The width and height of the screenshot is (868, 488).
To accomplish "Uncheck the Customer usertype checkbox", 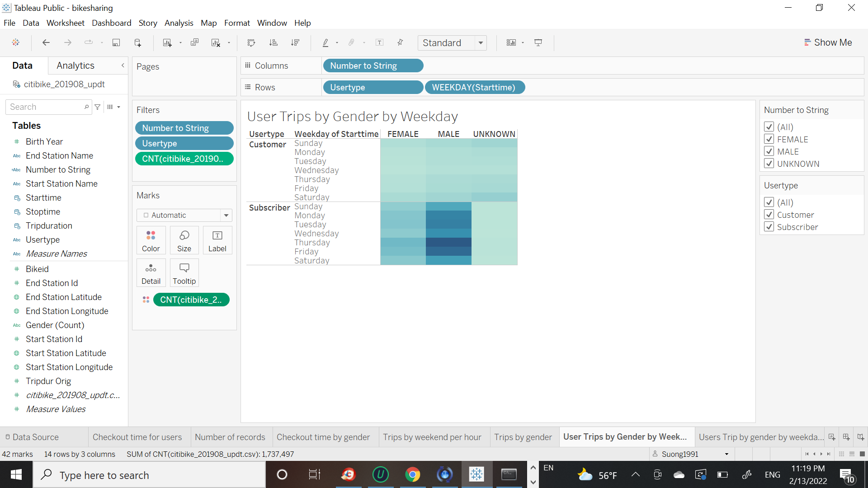I will pos(769,215).
